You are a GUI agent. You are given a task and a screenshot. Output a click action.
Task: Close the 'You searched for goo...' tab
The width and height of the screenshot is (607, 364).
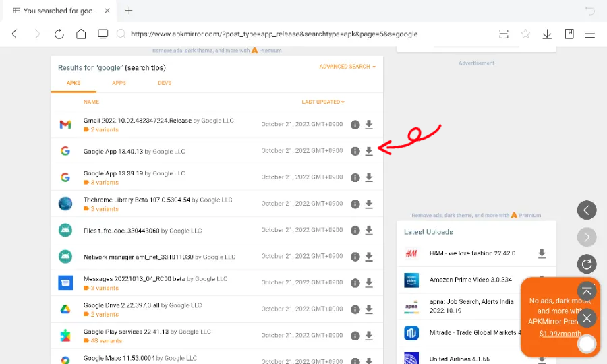pyautogui.click(x=108, y=11)
